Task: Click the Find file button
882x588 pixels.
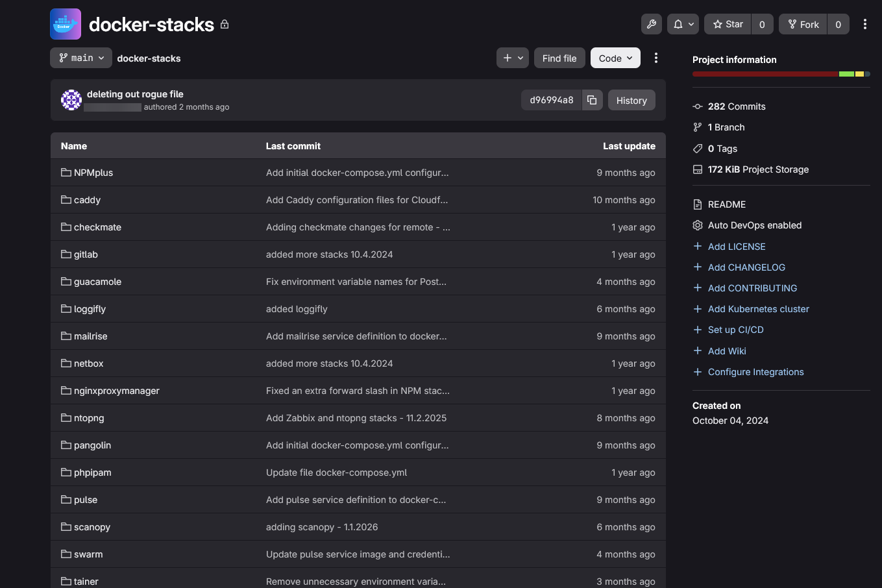Action: [x=559, y=58]
